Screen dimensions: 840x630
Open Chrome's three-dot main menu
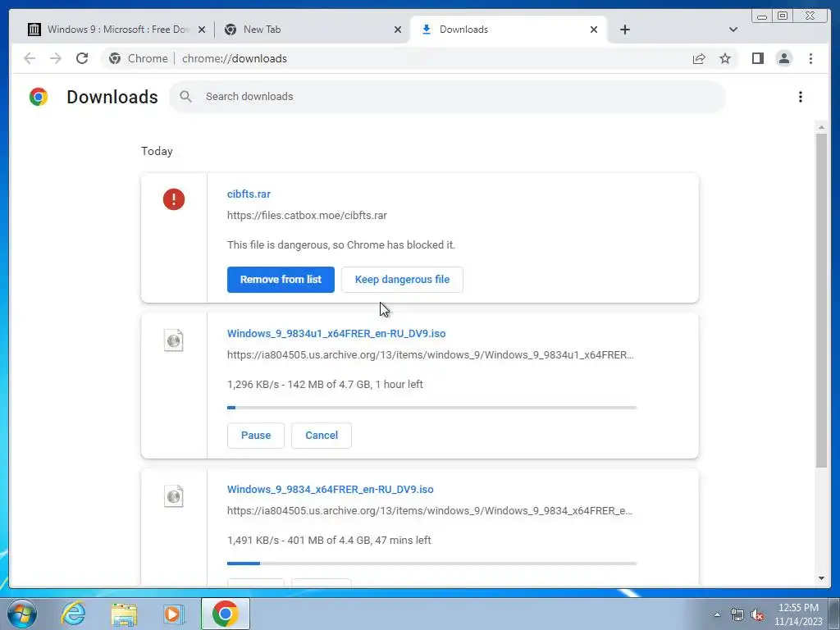point(810,58)
